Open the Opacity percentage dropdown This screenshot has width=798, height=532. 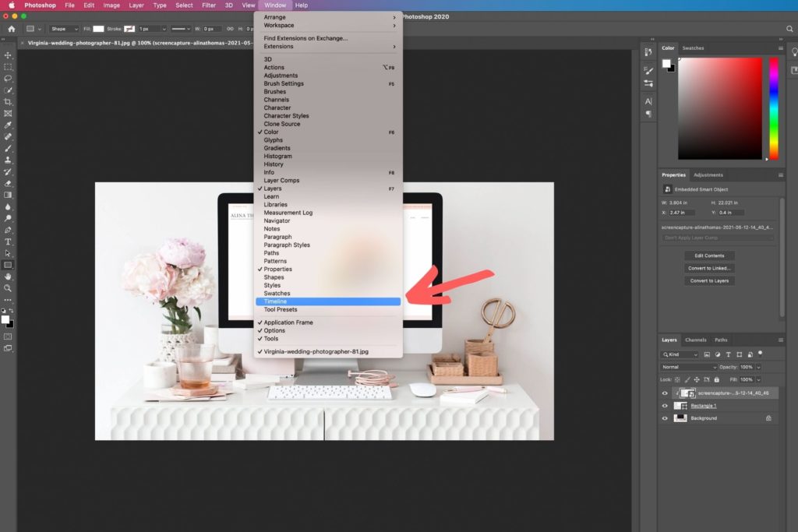point(758,367)
